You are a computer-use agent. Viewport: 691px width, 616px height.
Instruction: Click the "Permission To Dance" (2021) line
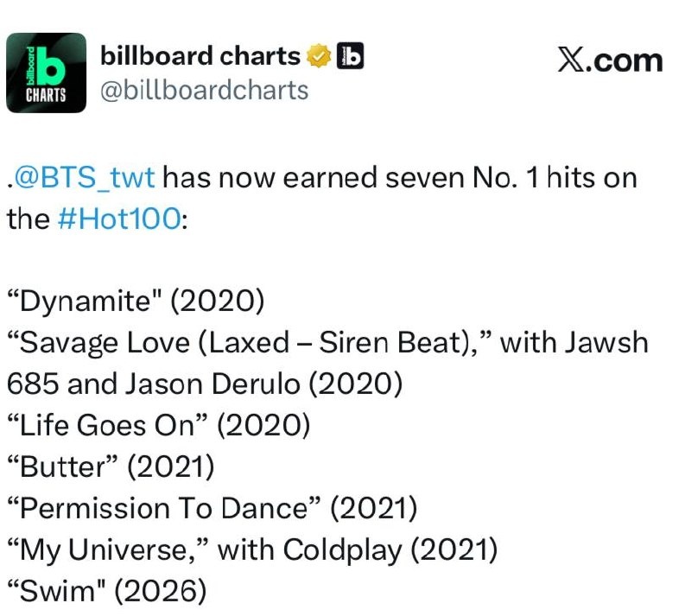coord(212,508)
